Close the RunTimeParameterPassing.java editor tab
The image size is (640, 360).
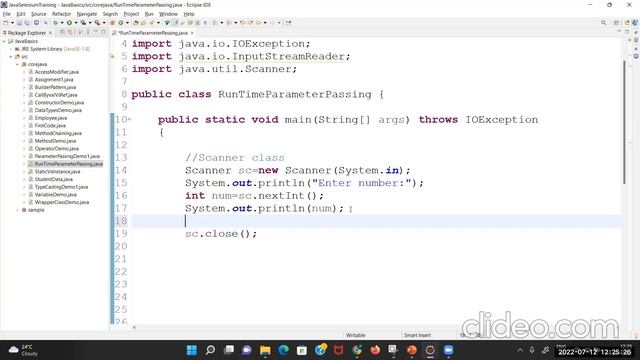[x=192, y=33]
